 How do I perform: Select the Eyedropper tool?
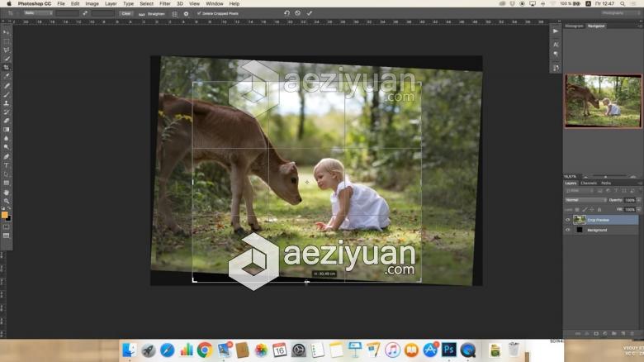click(6, 77)
